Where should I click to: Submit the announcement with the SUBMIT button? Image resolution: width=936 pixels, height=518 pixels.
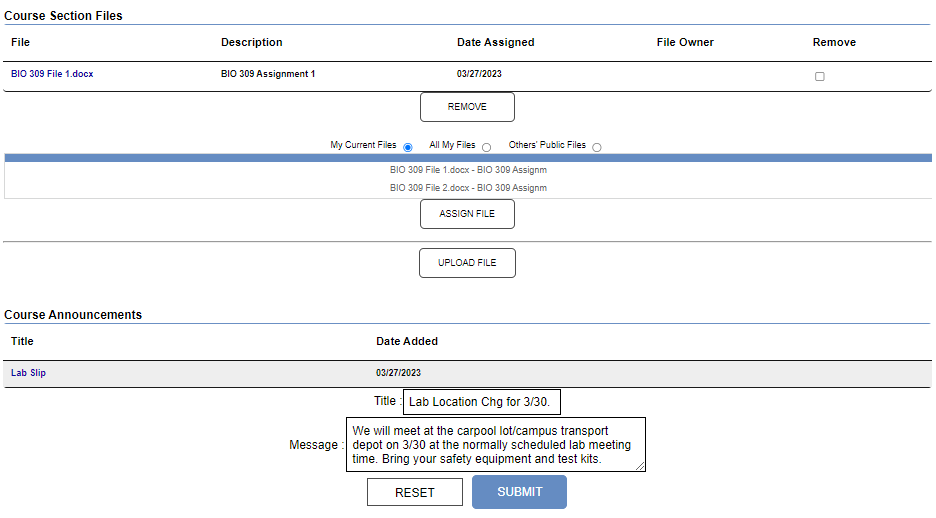(519, 492)
